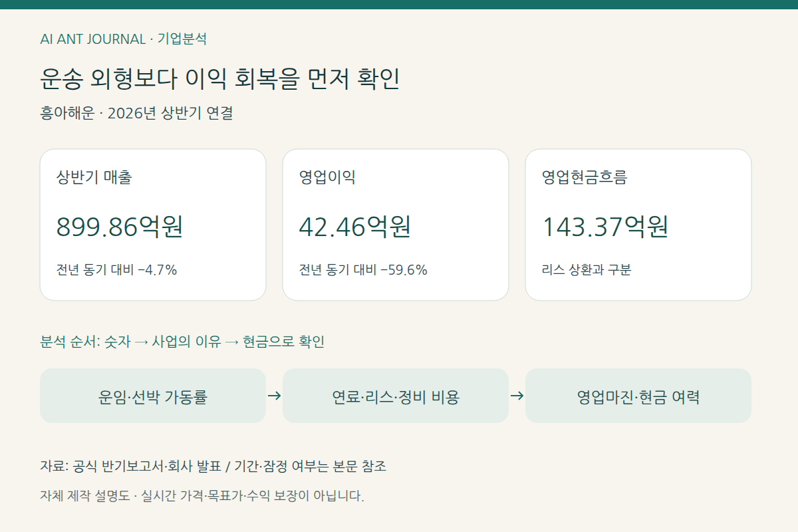Select the value '143.37억원'
Image resolution: width=798 pixels, height=532 pixels.
click(605, 227)
